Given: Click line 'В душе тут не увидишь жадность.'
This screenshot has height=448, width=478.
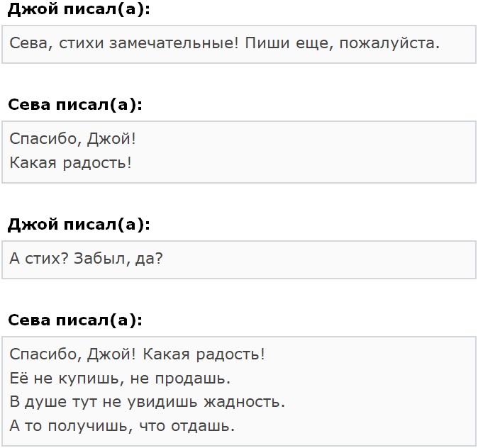Looking at the screenshot, I should pos(148,402).
